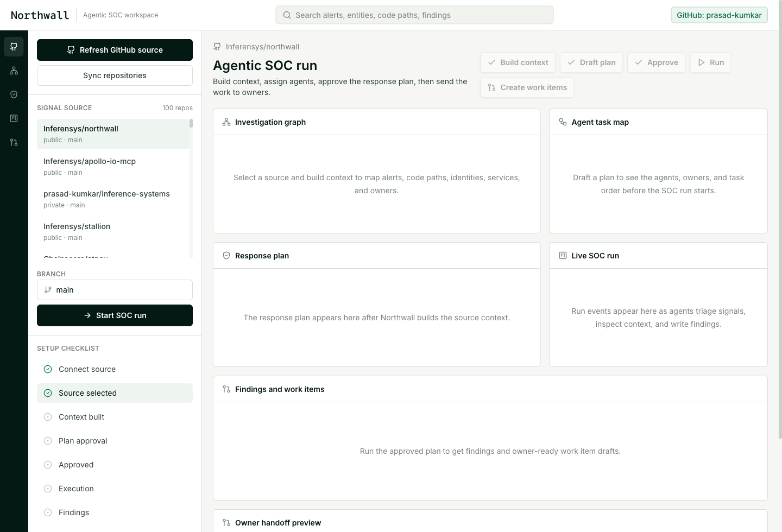Screen dimensions: 782x532
Task: Click the GitHub icon beside Inferensys/northwall breadcrumb
Action: pos(217,47)
